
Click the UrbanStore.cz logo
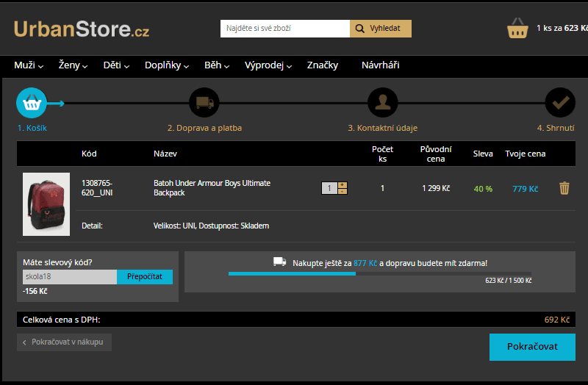point(82,29)
